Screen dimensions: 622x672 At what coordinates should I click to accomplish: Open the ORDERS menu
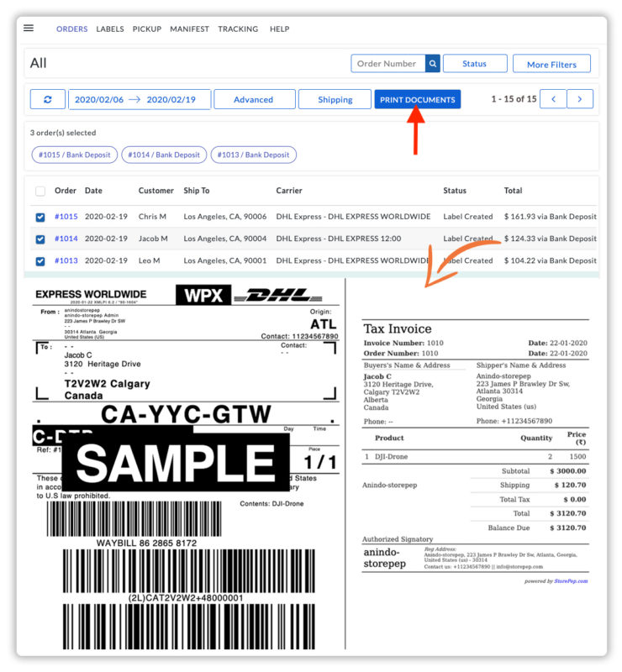[x=71, y=29]
